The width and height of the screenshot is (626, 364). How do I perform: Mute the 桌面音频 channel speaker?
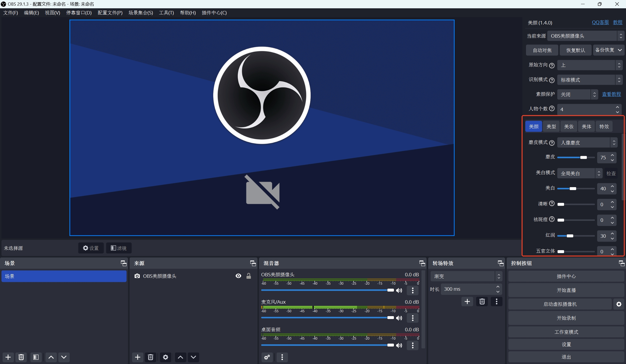[x=399, y=345]
